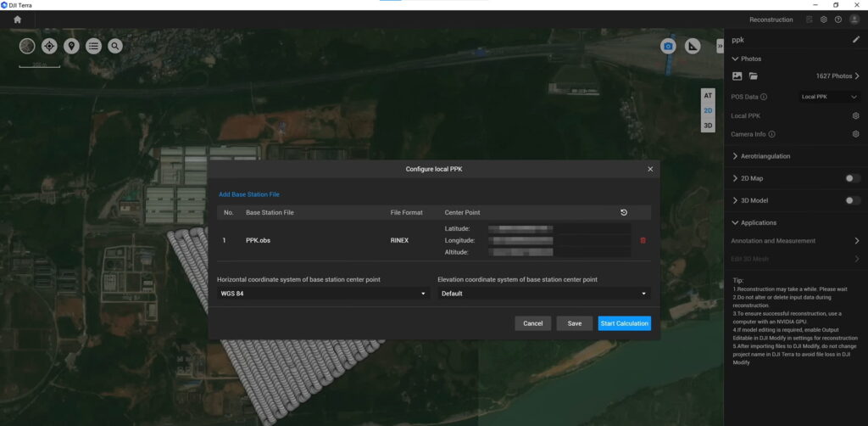The width and height of the screenshot is (868, 426).
Task: Click the Center Point column header
Action: pyautogui.click(x=462, y=213)
